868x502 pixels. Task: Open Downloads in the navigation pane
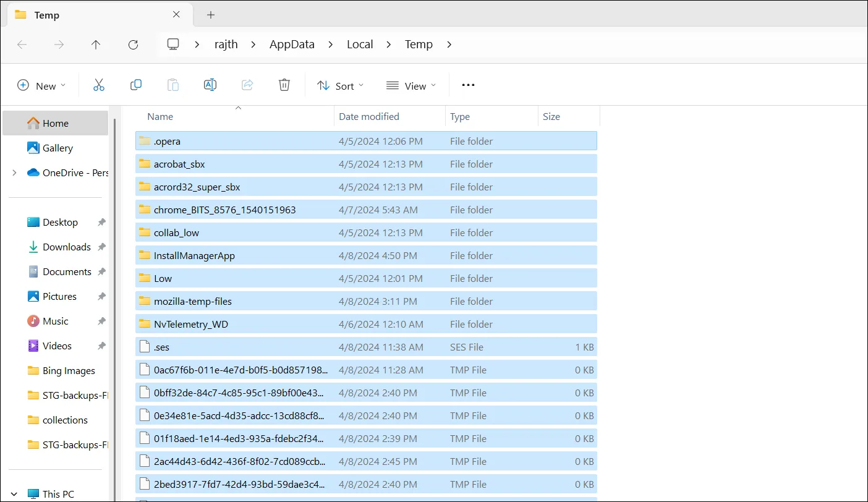(66, 247)
